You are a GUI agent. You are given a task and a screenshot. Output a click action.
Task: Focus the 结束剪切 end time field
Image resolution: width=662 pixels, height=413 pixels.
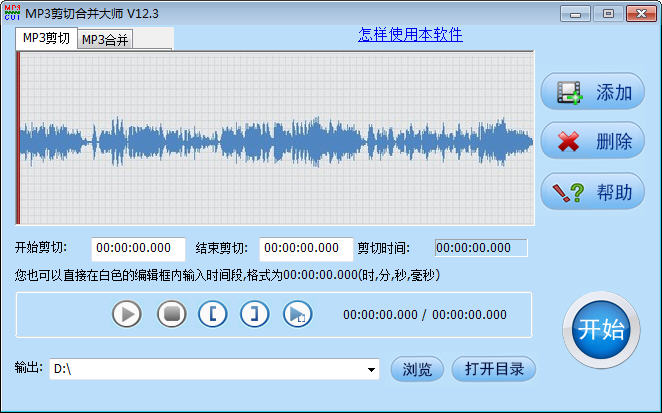tap(306, 248)
